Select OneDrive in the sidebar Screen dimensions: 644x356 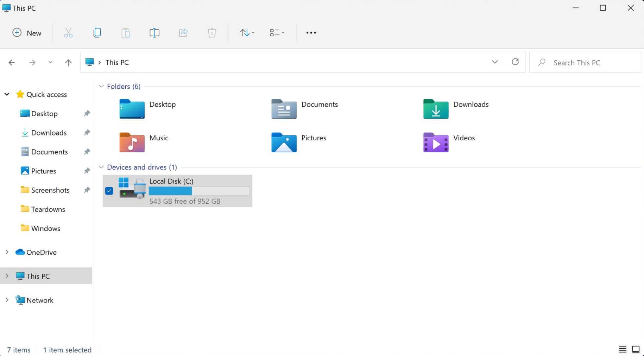(x=36, y=252)
